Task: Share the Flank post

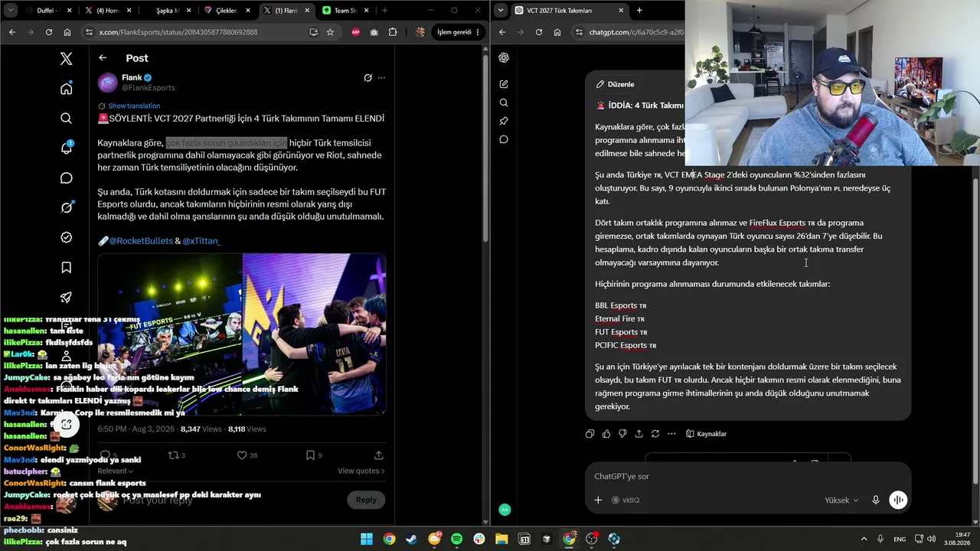Action: click(x=378, y=455)
